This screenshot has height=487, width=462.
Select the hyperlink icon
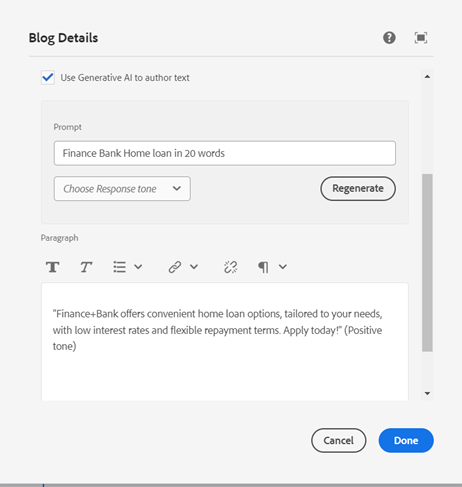coord(175,267)
